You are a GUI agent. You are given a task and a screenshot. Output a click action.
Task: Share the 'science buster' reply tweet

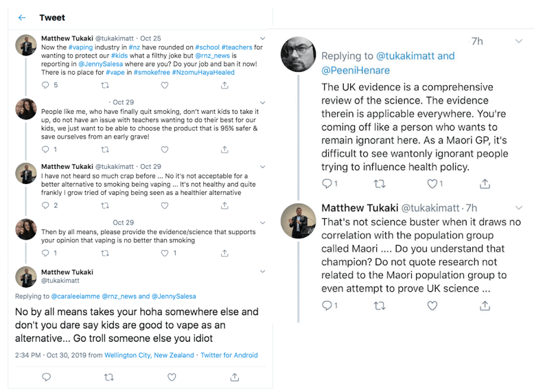pyautogui.click(x=485, y=305)
